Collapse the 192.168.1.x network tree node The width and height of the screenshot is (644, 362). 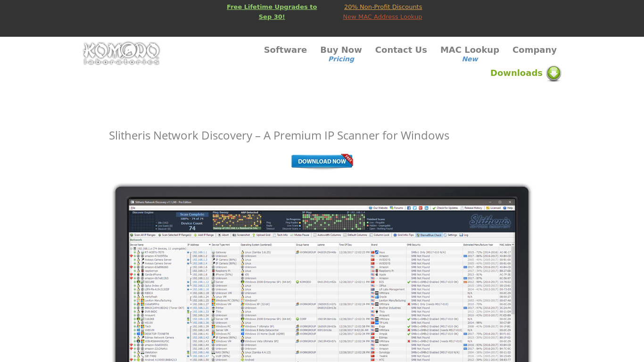132,248
